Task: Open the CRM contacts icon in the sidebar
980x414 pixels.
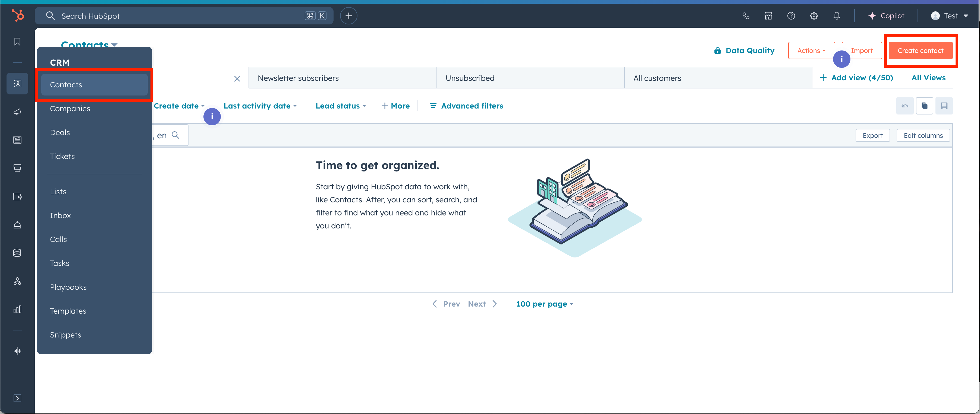Action: [x=17, y=84]
